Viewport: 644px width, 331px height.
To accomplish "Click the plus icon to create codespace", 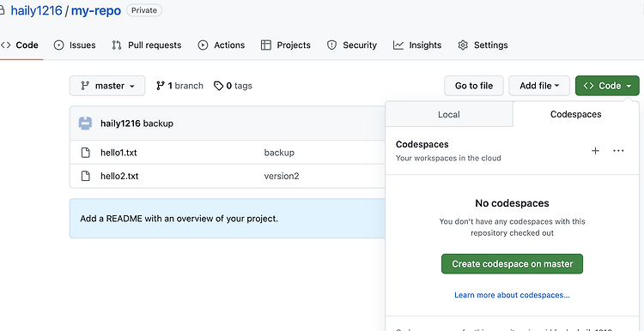I will coord(595,151).
